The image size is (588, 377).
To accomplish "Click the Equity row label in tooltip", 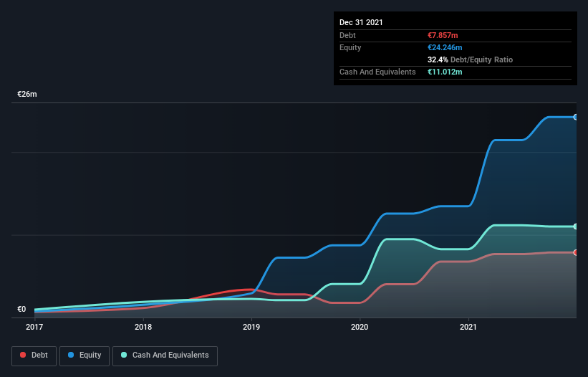I will click(x=350, y=47).
